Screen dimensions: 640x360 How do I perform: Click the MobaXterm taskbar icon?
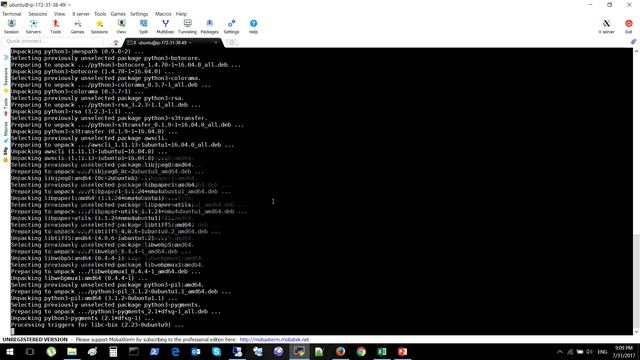click(x=299, y=351)
